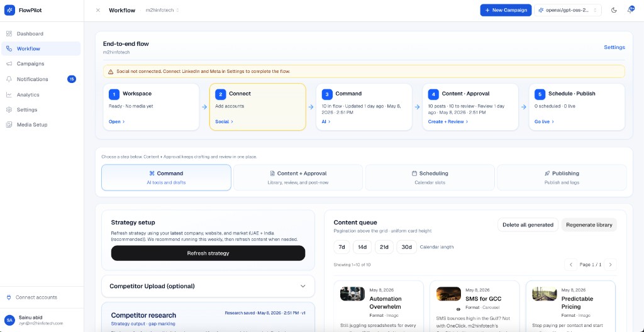Open Settings link in End-to-end flow
This screenshot has width=644, height=332.
[x=614, y=47]
